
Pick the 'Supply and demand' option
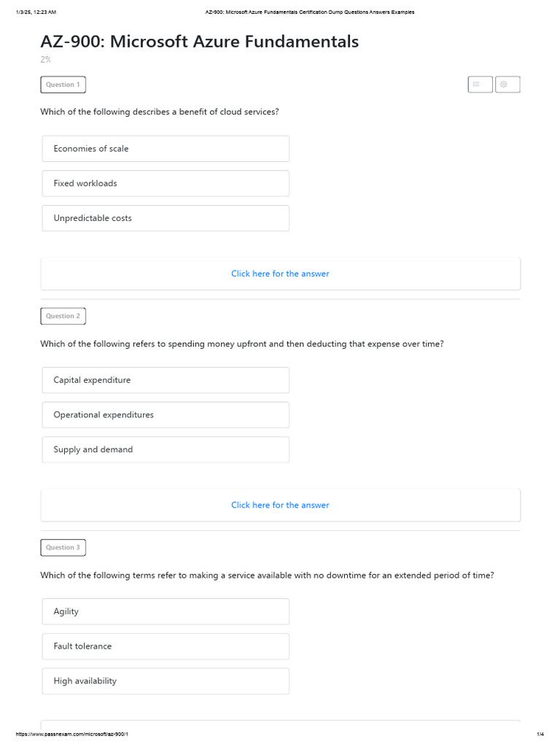coord(166,449)
